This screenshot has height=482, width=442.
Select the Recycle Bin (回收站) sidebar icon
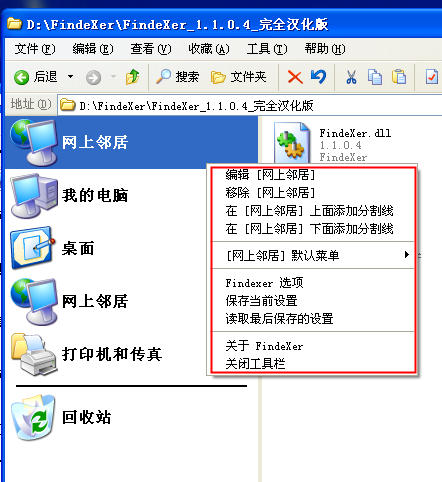click(33, 417)
